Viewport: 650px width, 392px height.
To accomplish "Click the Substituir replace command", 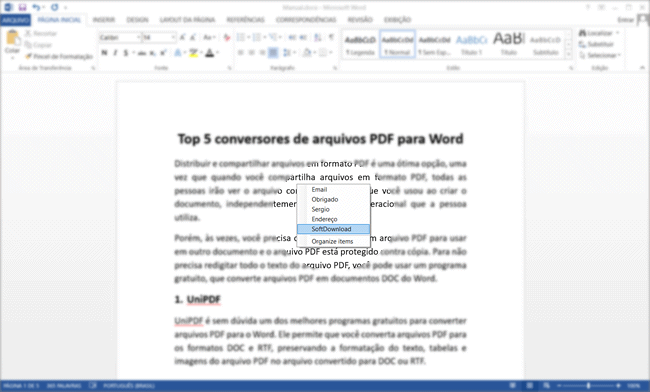I will point(596,44).
